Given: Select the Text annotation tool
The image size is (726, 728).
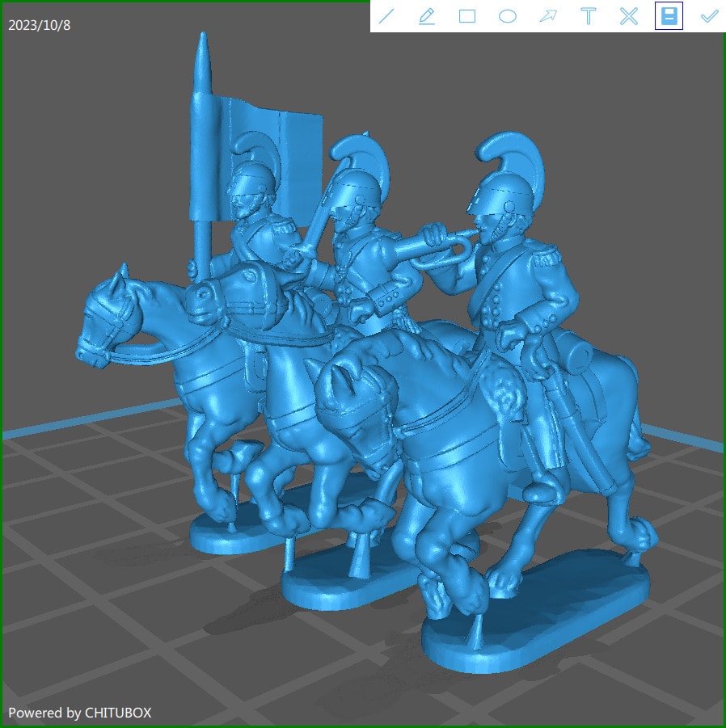Looking at the screenshot, I should [588, 15].
